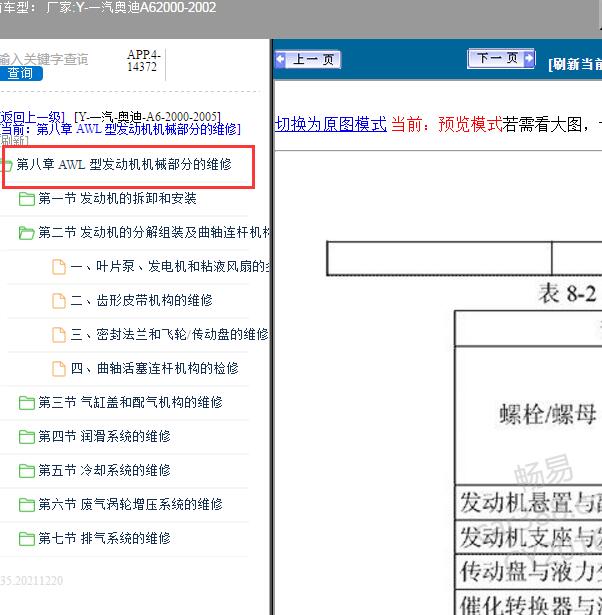Screen dimensions: 602x615
Task: Click table row starting 传动盘与液力
Action: 528,571
